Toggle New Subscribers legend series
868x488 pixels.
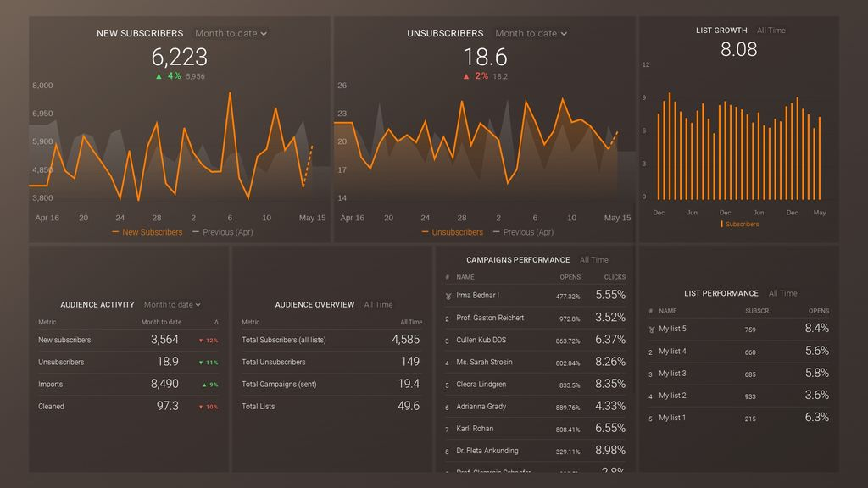[x=147, y=232]
